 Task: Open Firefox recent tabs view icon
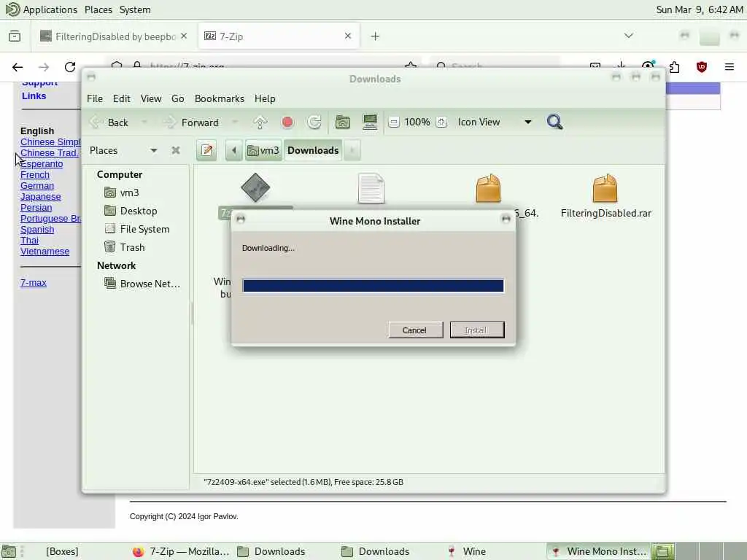point(15,36)
